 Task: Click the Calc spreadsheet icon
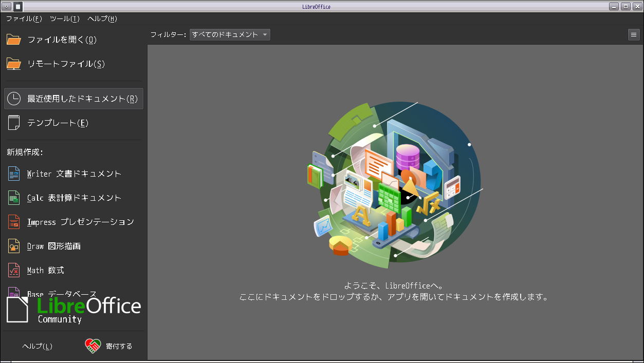(x=14, y=198)
